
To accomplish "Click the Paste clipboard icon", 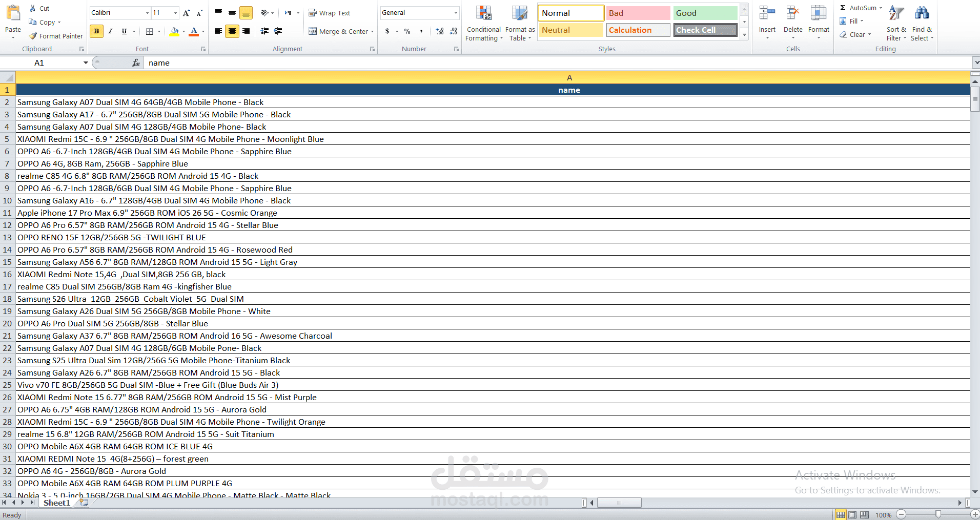I will click(13, 13).
